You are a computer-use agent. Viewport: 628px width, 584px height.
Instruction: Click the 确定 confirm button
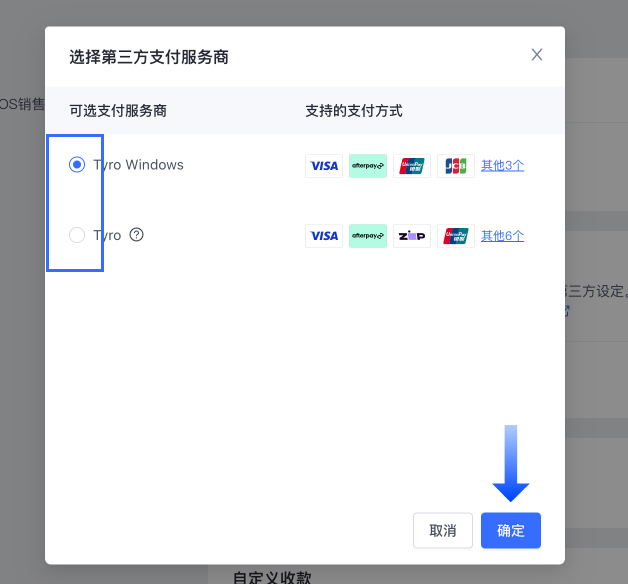511,530
